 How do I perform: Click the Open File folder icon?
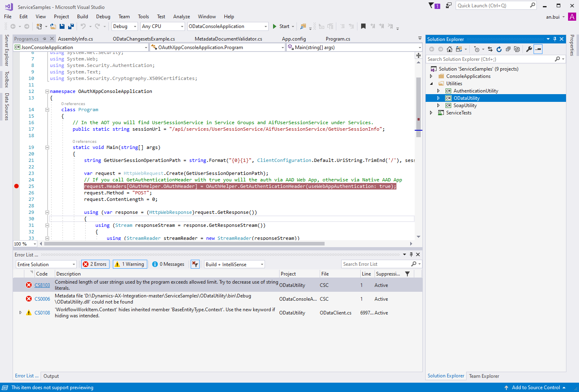pos(53,26)
